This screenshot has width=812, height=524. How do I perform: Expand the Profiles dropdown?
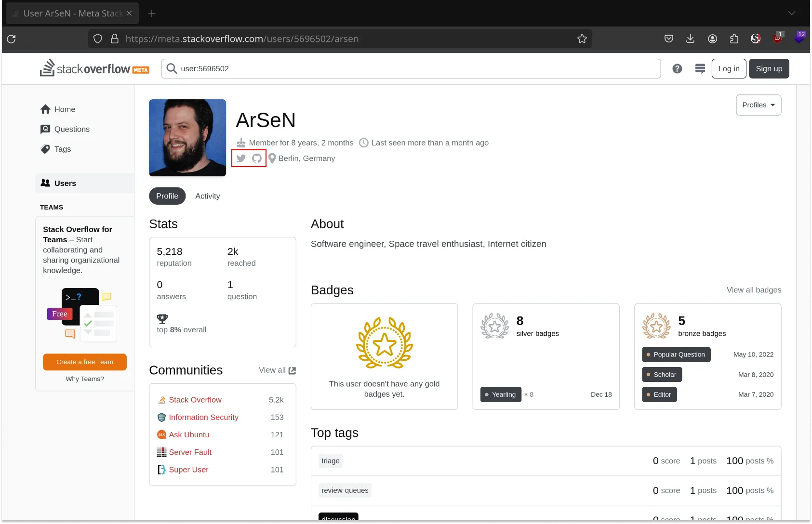(x=759, y=105)
